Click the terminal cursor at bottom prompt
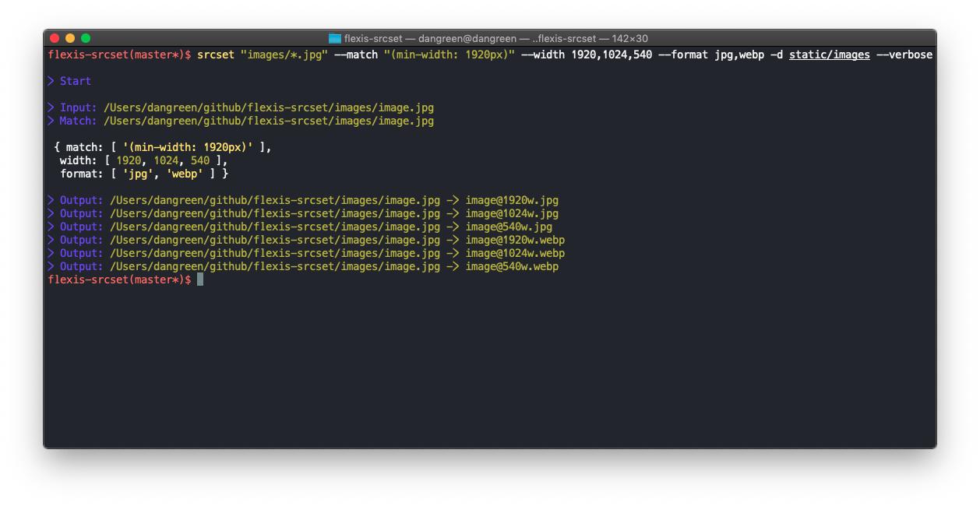 (x=200, y=279)
